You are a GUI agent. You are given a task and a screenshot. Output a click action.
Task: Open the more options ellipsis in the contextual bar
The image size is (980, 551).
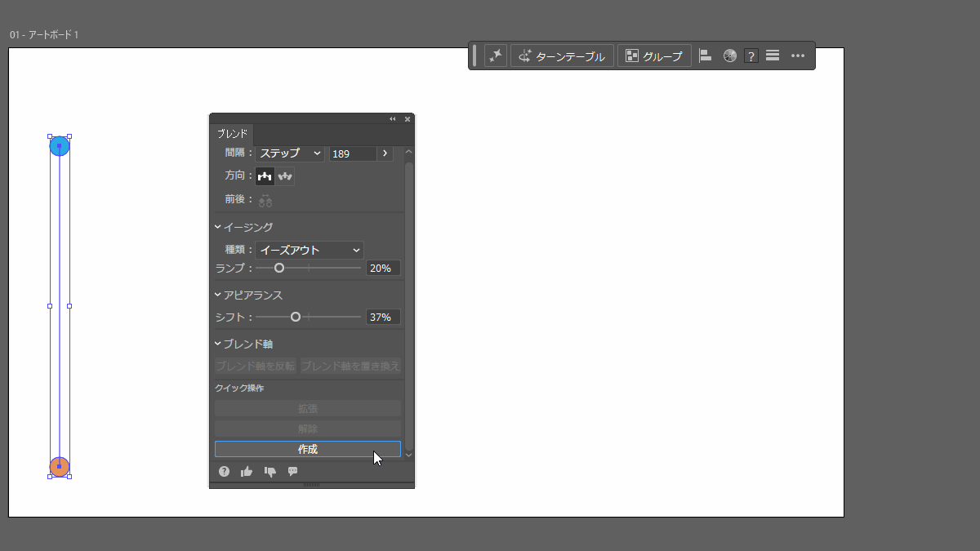(x=799, y=56)
